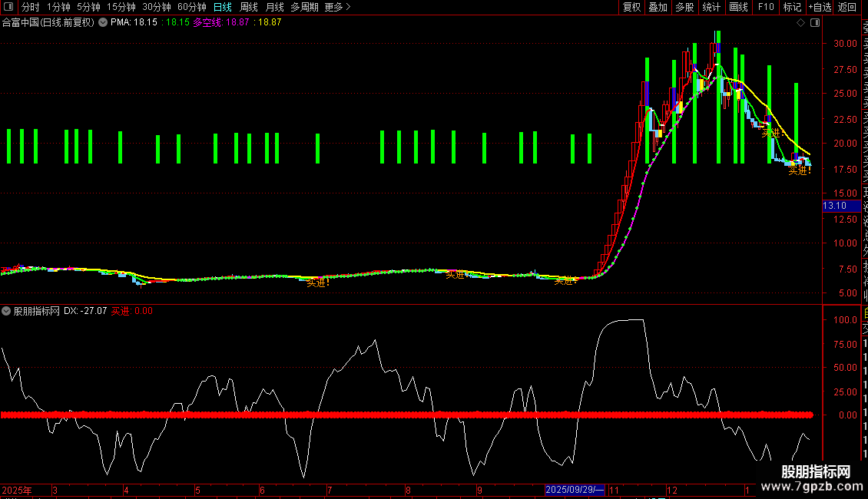Toggle the right info panel icon
The height and width of the screenshot is (499, 868).
(x=815, y=23)
